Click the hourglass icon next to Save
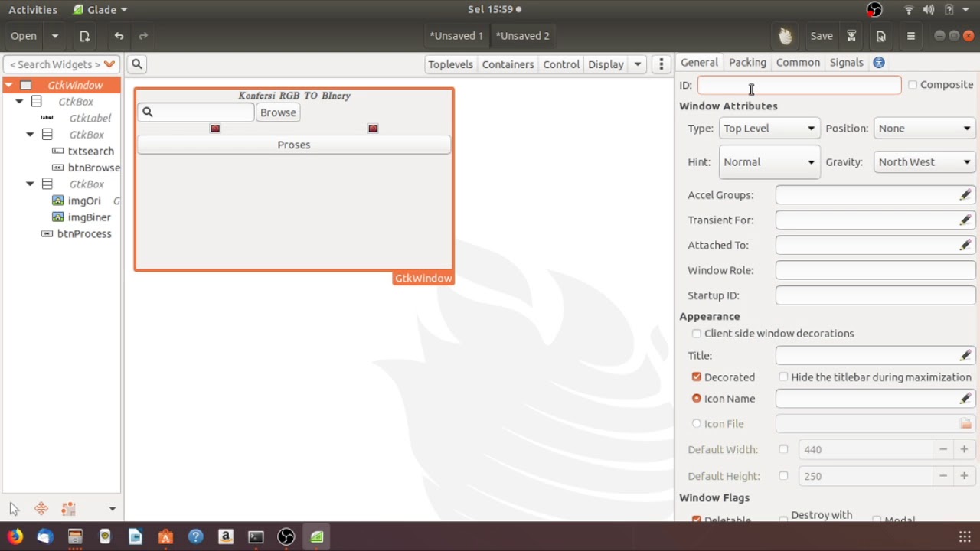This screenshot has width=980, height=551. (851, 36)
